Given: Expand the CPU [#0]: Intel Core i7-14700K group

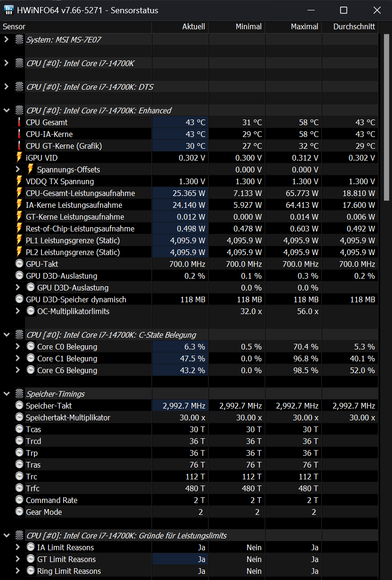Looking at the screenshot, I should click(7, 63).
